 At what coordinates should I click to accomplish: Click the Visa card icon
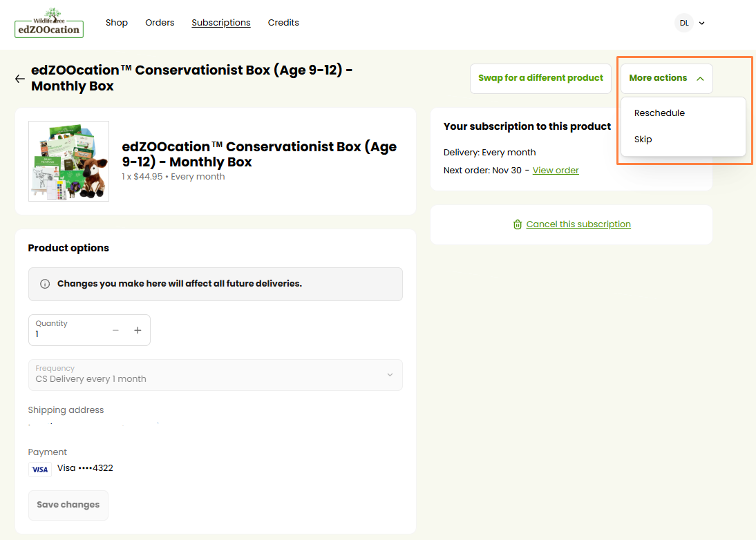(x=40, y=470)
